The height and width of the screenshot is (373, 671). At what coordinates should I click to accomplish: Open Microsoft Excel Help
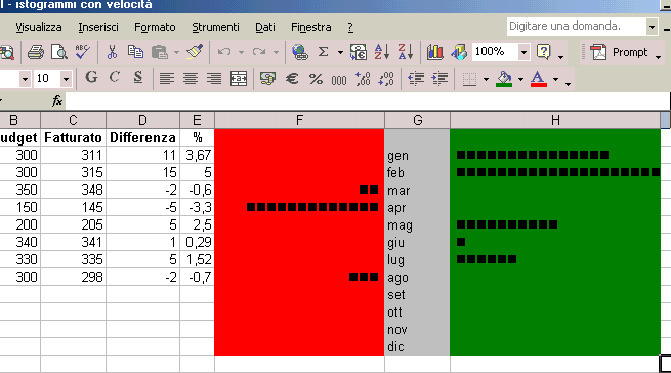point(543,52)
